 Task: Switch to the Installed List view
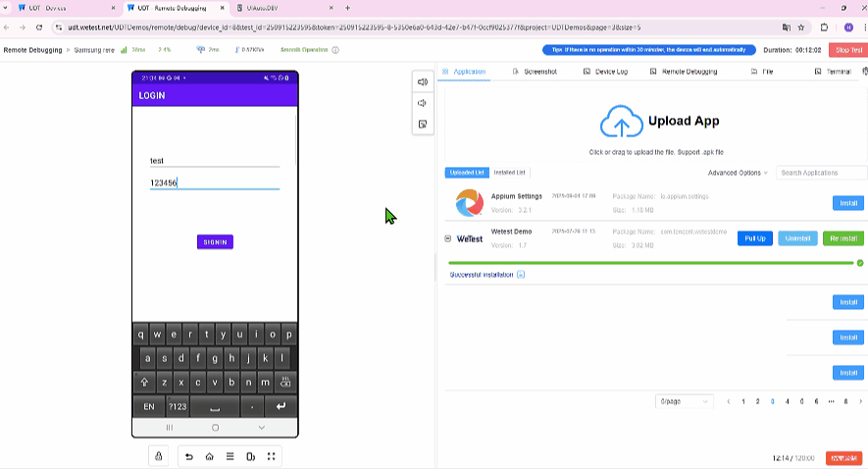coord(509,173)
